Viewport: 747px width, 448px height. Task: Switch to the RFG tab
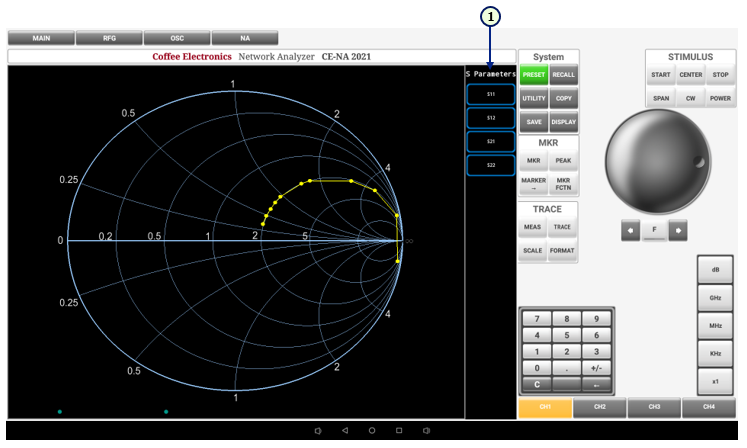(109, 38)
